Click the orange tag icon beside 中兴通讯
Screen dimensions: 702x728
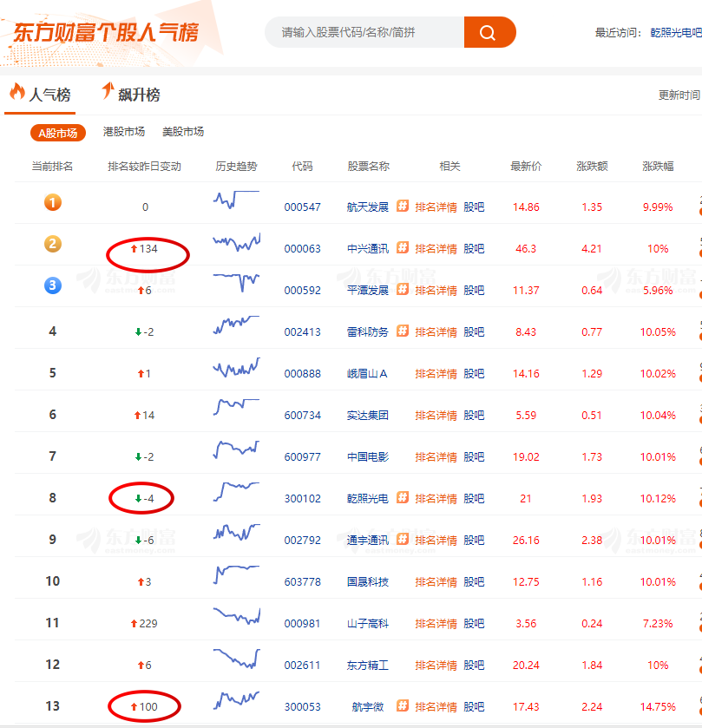coord(403,247)
